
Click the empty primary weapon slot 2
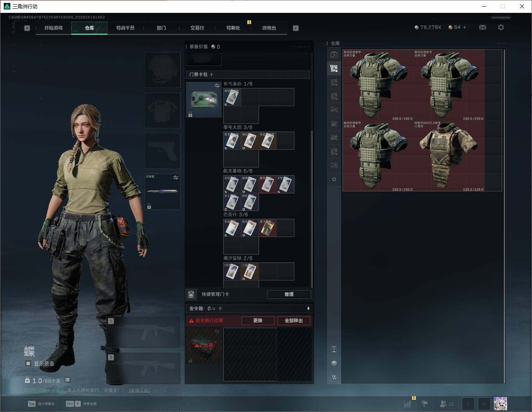(x=144, y=368)
